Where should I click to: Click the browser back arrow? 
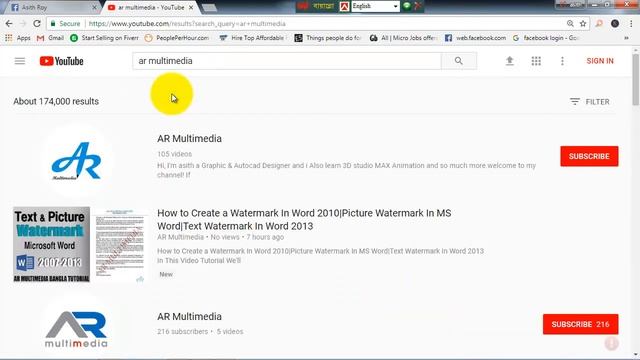[9, 24]
